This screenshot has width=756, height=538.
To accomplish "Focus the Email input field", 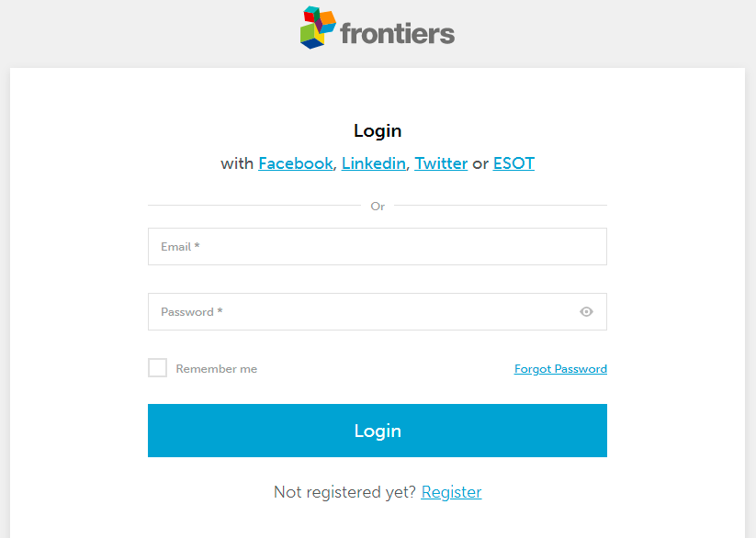I will point(377,246).
